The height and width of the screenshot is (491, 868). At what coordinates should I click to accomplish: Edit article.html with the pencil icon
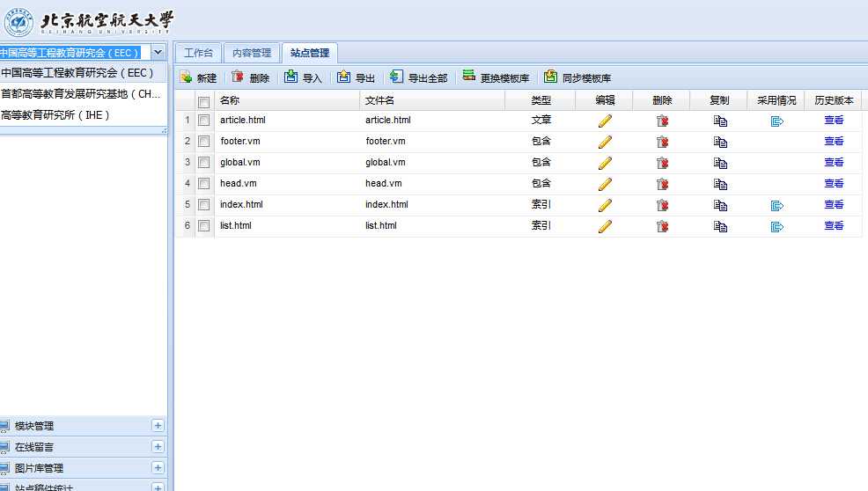pos(605,121)
